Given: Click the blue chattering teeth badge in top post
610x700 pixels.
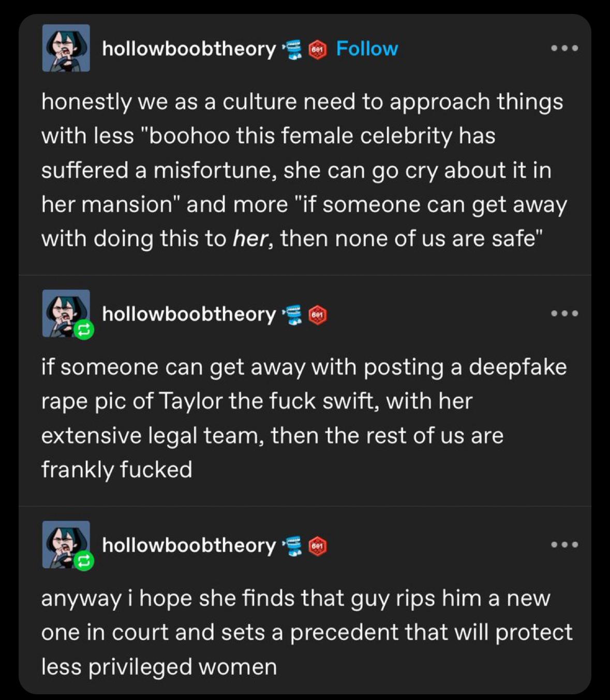Looking at the screenshot, I should point(293,50).
